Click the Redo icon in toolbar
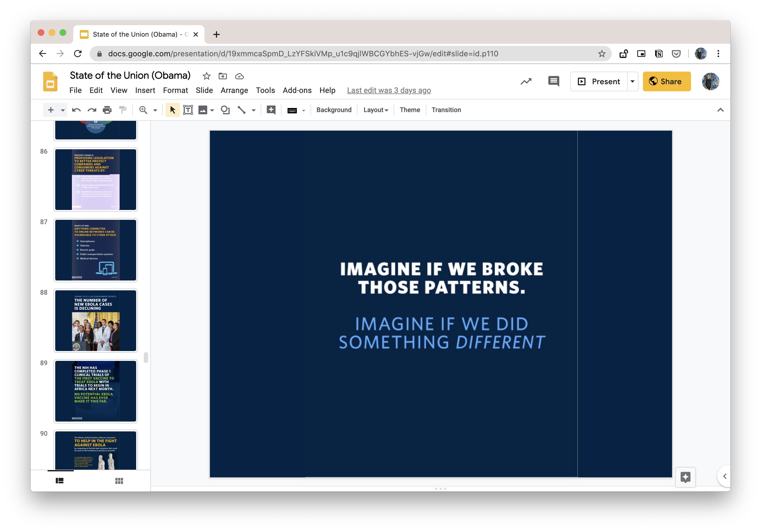Screen dimensions: 761x532 click(x=92, y=110)
